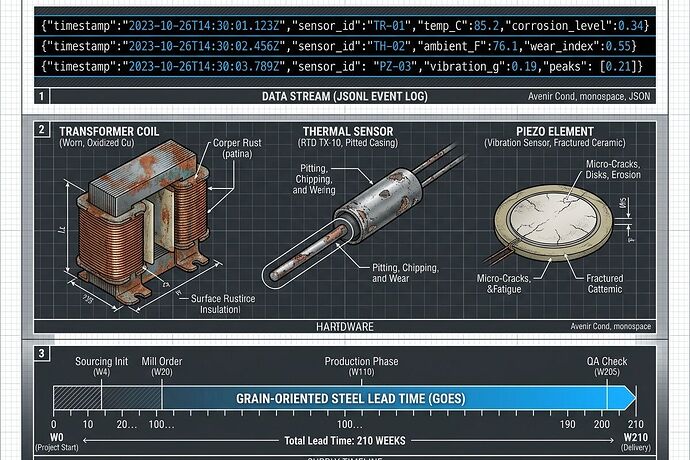Click the arrowhead ending the lead time bar
Screen dimensions: 690x460
coord(629,398)
